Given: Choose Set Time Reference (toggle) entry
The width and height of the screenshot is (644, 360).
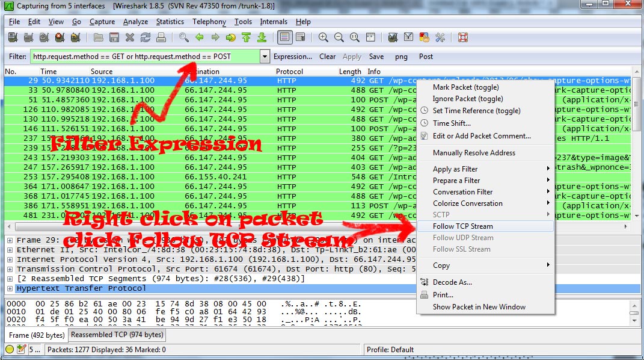Looking at the screenshot, I should (476, 111).
